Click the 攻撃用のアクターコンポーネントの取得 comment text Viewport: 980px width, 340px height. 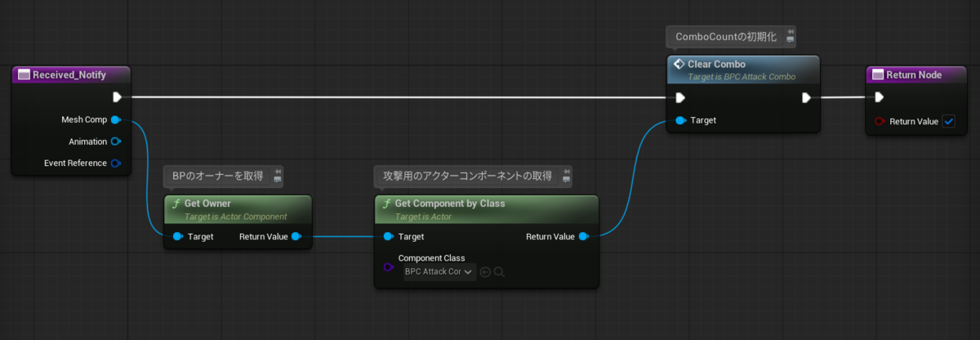(x=468, y=175)
